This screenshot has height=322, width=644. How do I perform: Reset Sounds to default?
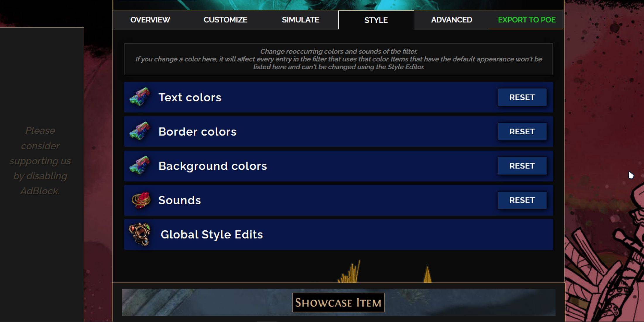[522, 201]
